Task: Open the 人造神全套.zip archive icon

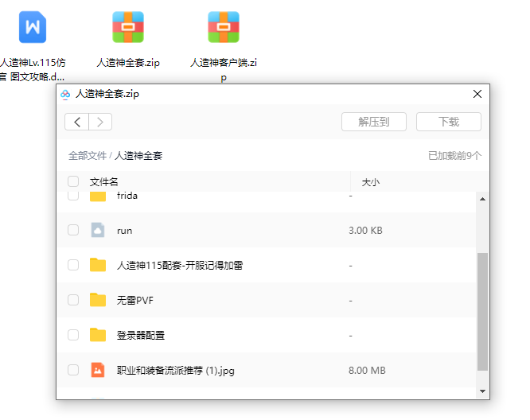Action: [x=128, y=27]
